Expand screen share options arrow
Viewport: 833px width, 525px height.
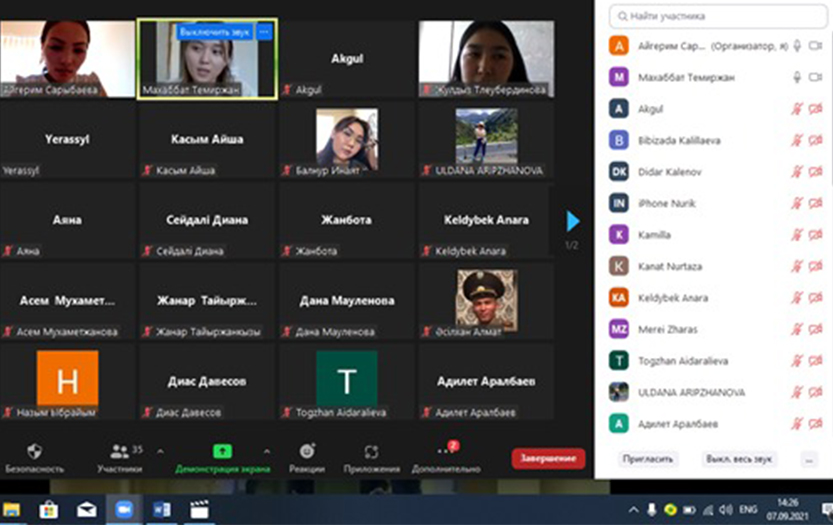(x=266, y=451)
